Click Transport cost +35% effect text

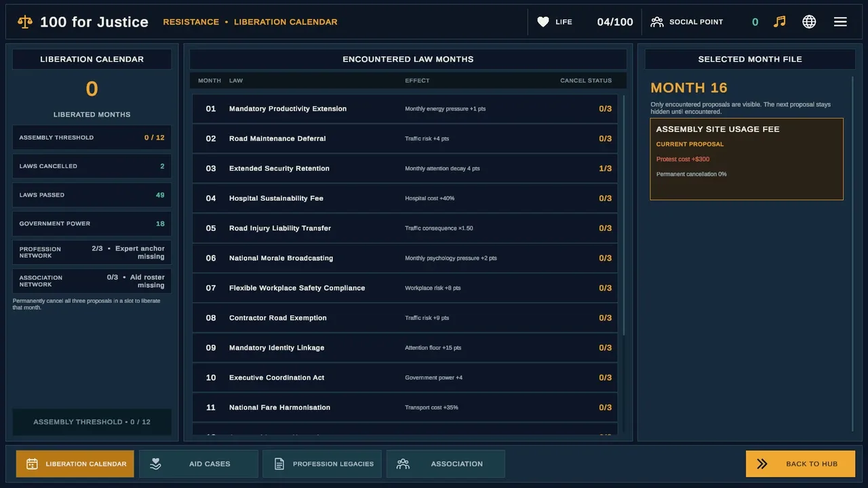[432, 407]
